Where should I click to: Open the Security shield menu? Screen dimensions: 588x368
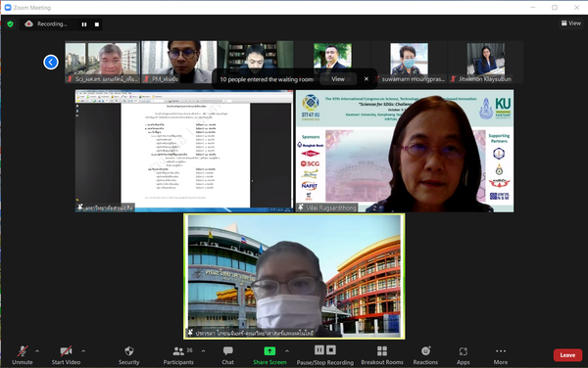[x=129, y=355]
